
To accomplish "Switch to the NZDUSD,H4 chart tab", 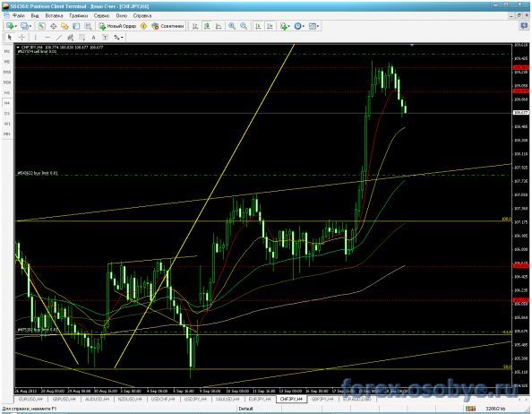I will (130, 400).
